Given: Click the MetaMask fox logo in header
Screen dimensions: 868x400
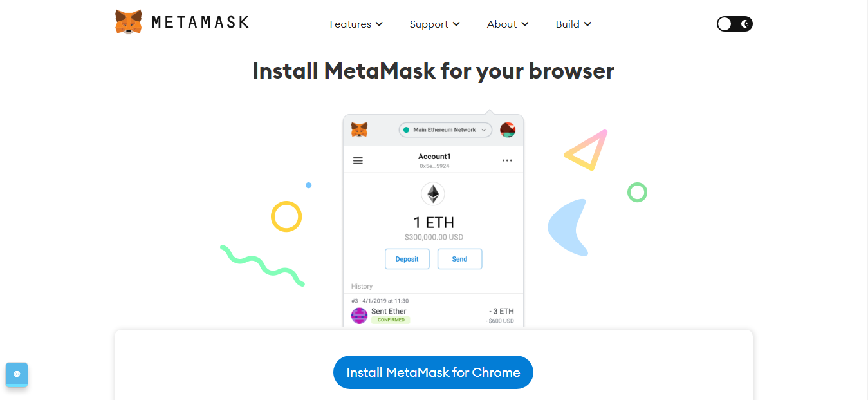Looking at the screenshot, I should click(x=129, y=23).
